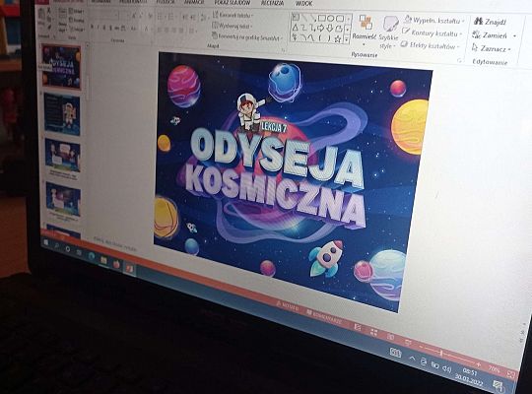Switch to Normal view icon in status bar
532x394 pixels.
pyautogui.click(x=358, y=327)
